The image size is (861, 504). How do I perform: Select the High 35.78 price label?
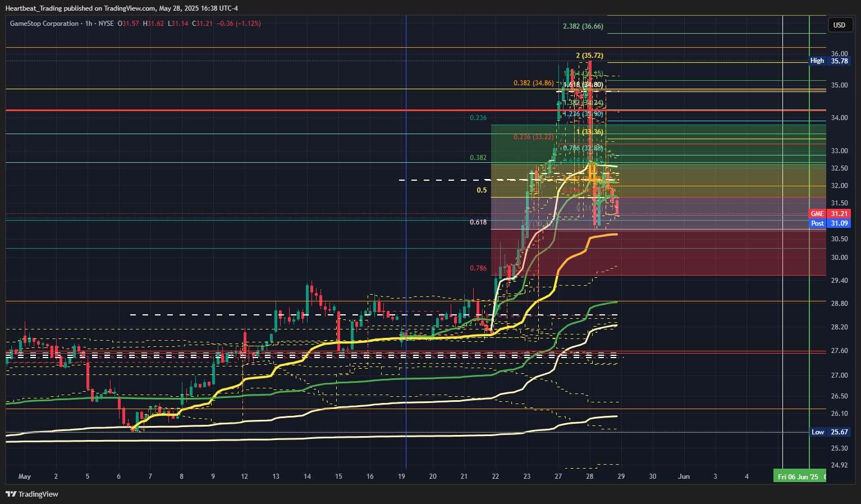point(830,61)
